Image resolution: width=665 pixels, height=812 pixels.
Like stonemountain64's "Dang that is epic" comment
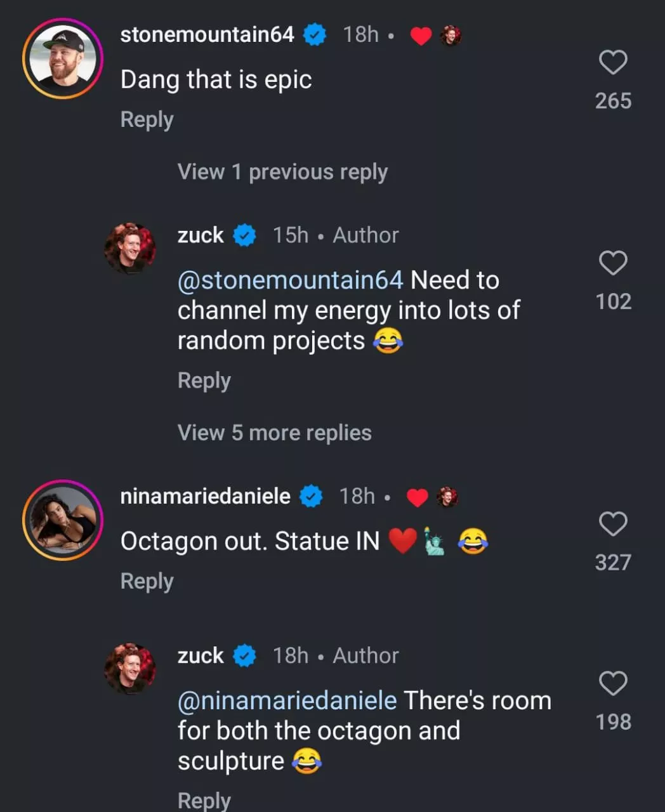coord(613,63)
